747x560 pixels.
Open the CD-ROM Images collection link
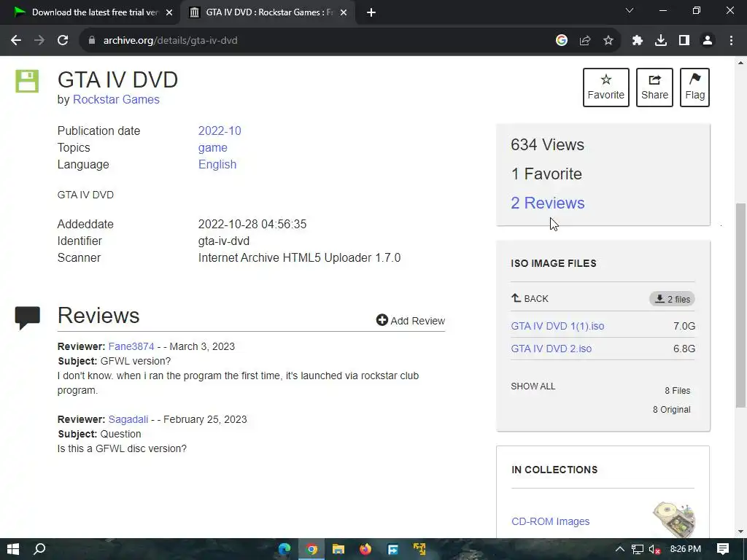tap(550, 521)
